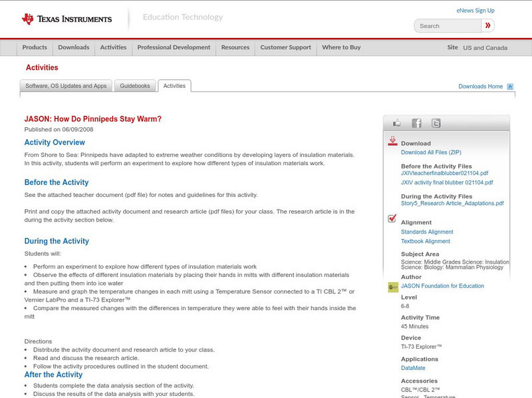The image size is (532, 398).
Task: Click the Subject Area label
Action: tap(420, 254)
